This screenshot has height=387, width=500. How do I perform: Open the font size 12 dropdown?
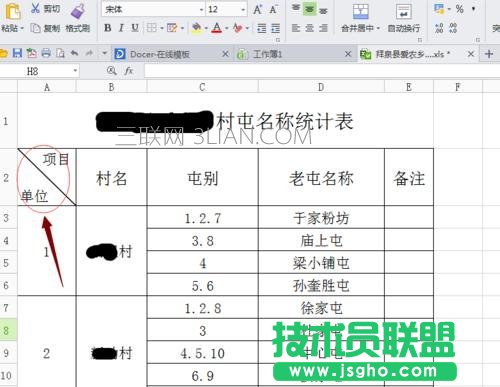click(243, 10)
